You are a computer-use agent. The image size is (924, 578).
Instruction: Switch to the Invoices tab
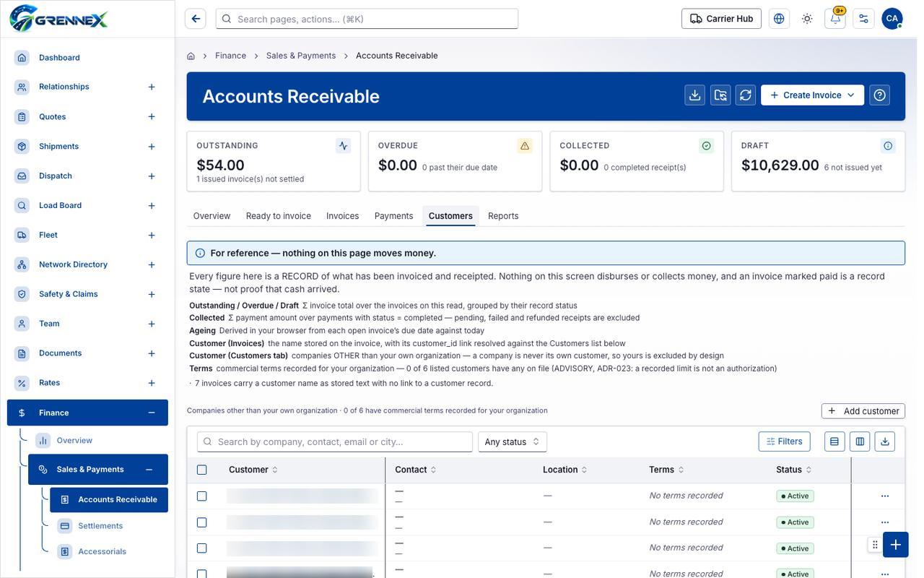(x=343, y=216)
